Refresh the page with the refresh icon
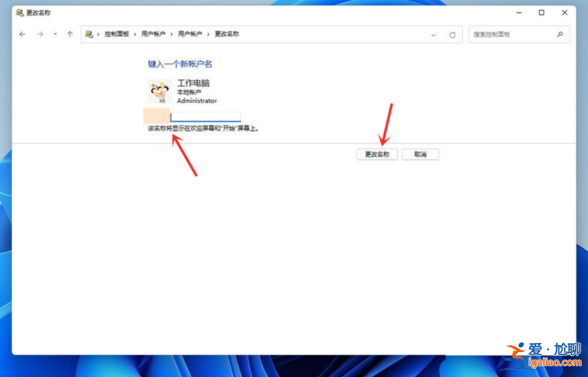Image resolution: width=588 pixels, height=377 pixels. point(452,34)
